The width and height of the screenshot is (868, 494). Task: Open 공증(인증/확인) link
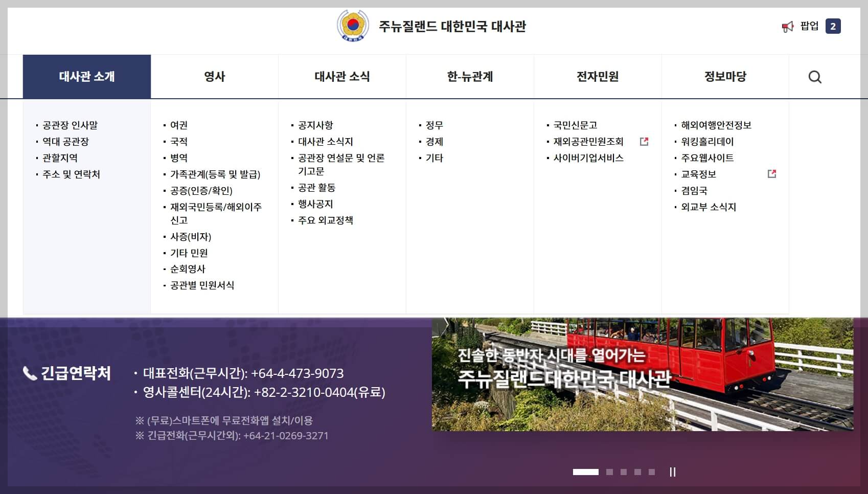pyautogui.click(x=201, y=191)
